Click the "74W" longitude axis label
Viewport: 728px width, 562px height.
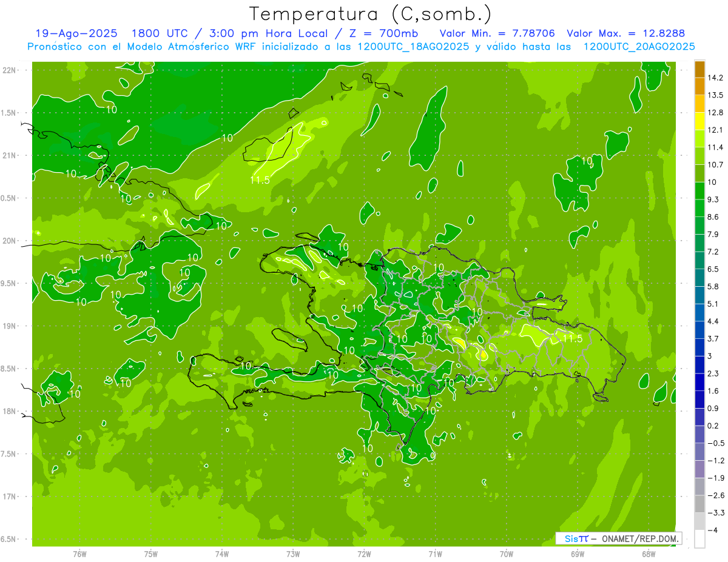click(x=222, y=554)
